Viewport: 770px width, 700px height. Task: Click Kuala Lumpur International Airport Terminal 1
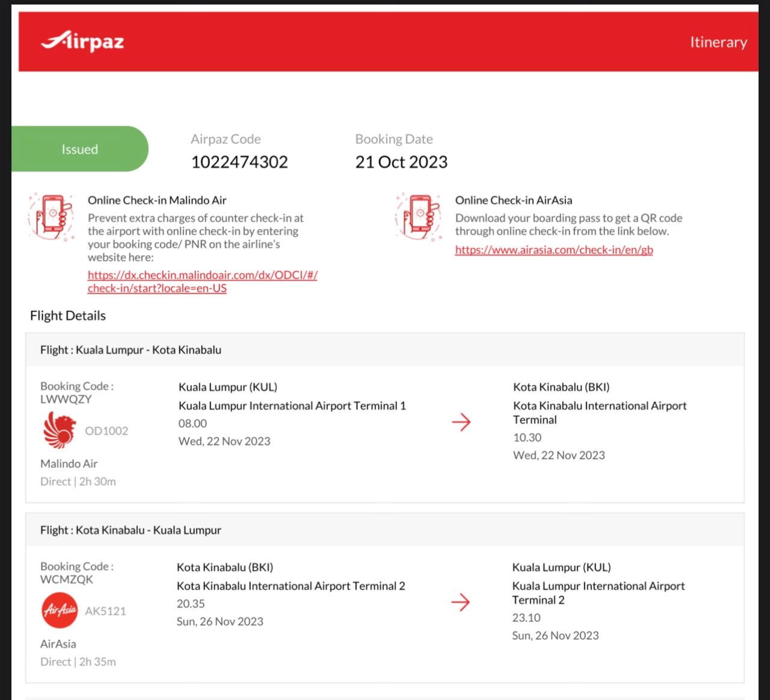pyautogui.click(x=292, y=406)
